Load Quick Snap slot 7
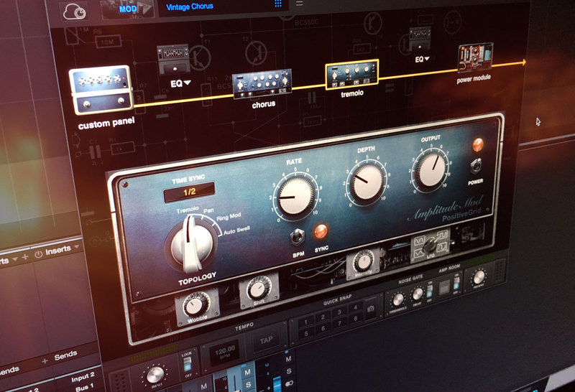The width and height of the screenshot is (575, 392). (x=339, y=323)
